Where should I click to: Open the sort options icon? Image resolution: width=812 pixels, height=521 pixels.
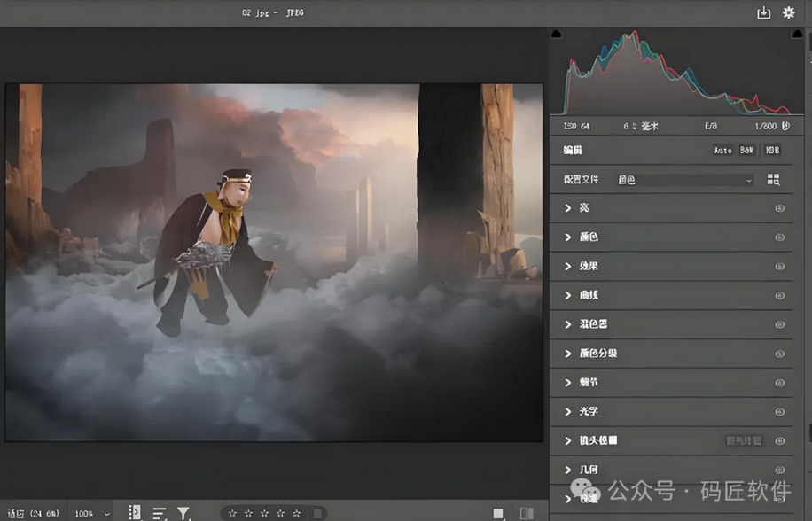pyautogui.click(x=160, y=513)
